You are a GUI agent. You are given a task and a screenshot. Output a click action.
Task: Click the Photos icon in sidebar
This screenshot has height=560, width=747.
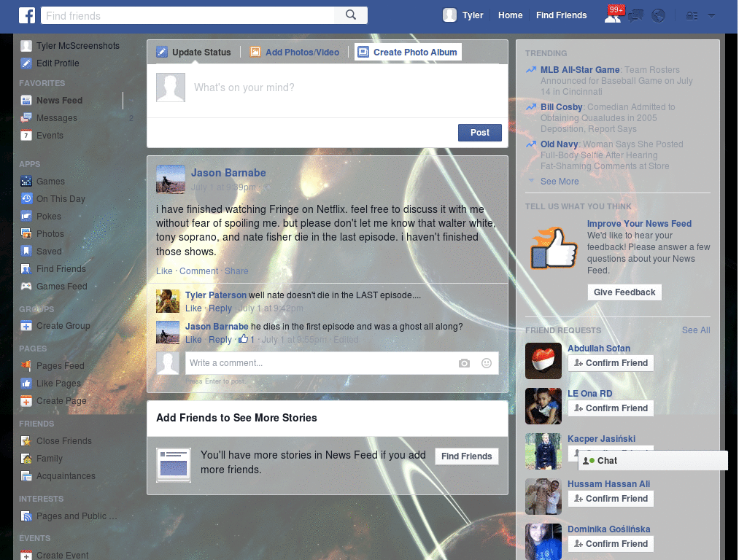click(26, 233)
